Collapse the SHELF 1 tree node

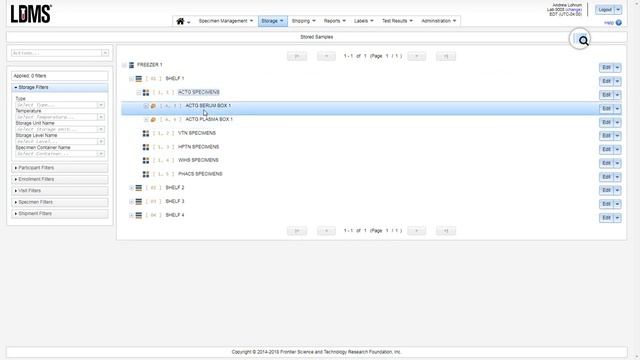tap(131, 79)
